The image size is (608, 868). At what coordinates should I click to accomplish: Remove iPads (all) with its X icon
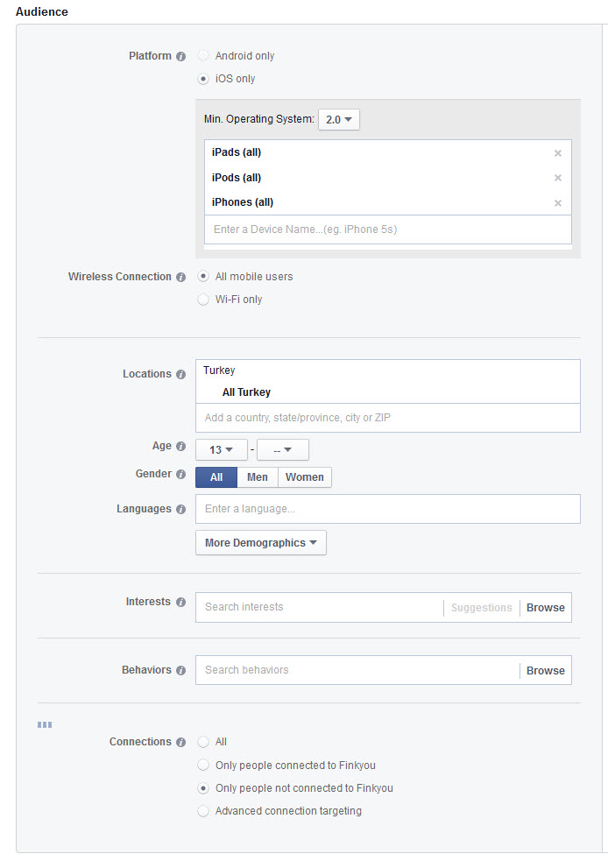tap(558, 153)
